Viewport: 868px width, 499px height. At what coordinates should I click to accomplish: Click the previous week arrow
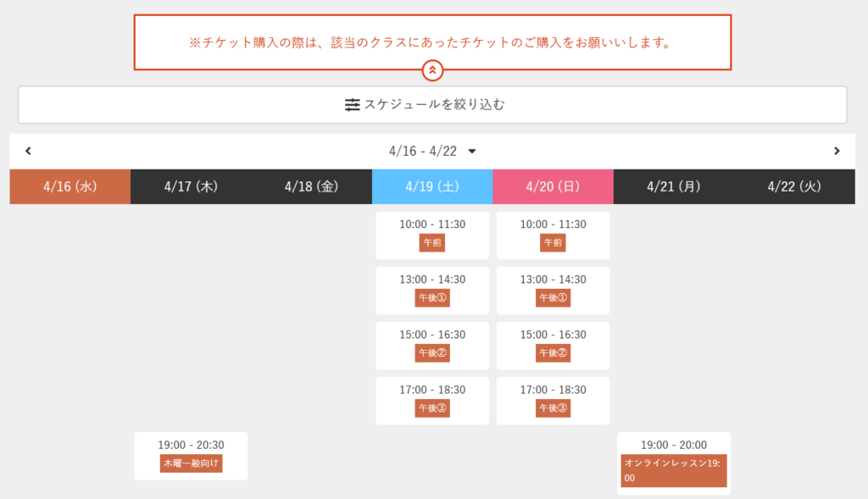(x=28, y=152)
